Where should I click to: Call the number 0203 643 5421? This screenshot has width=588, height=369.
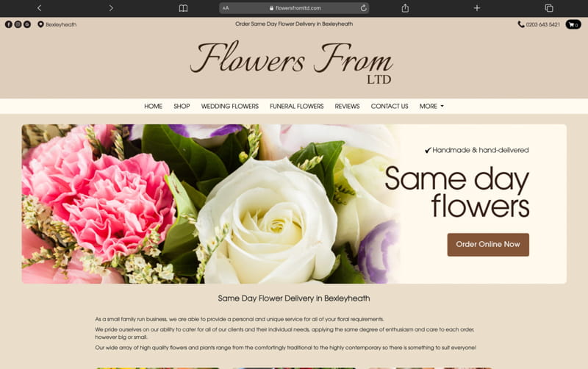(542, 25)
